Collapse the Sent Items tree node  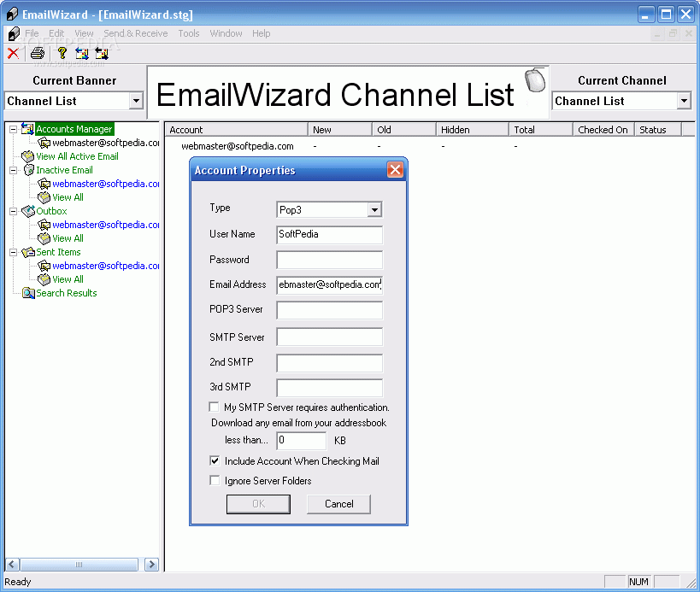click(x=14, y=253)
